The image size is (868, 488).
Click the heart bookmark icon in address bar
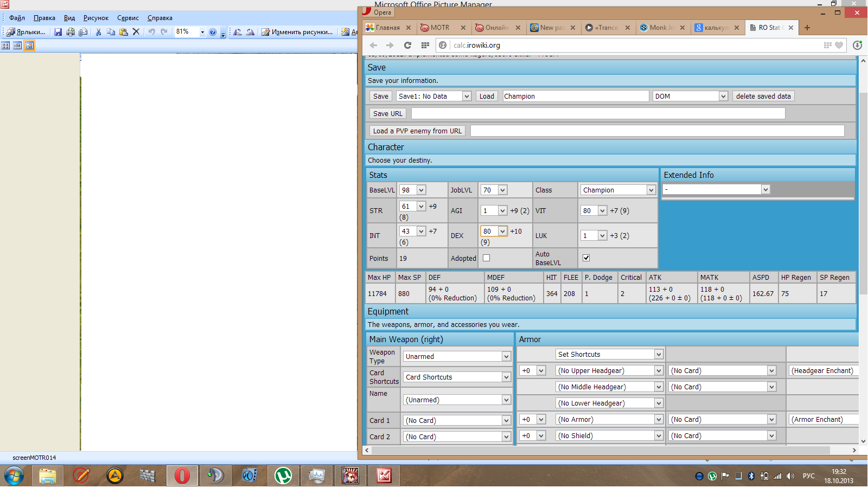(839, 46)
